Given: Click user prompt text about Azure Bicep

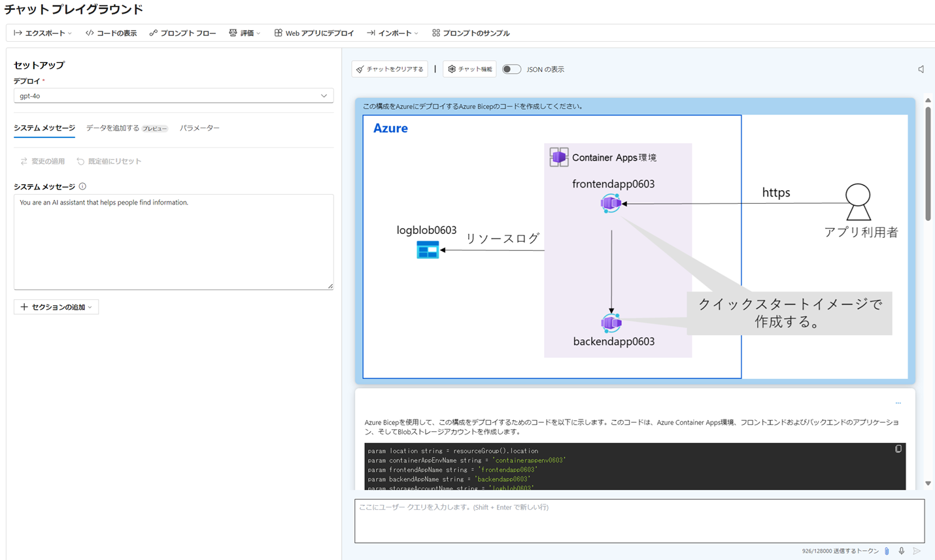Looking at the screenshot, I should click(x=472, y=107).
